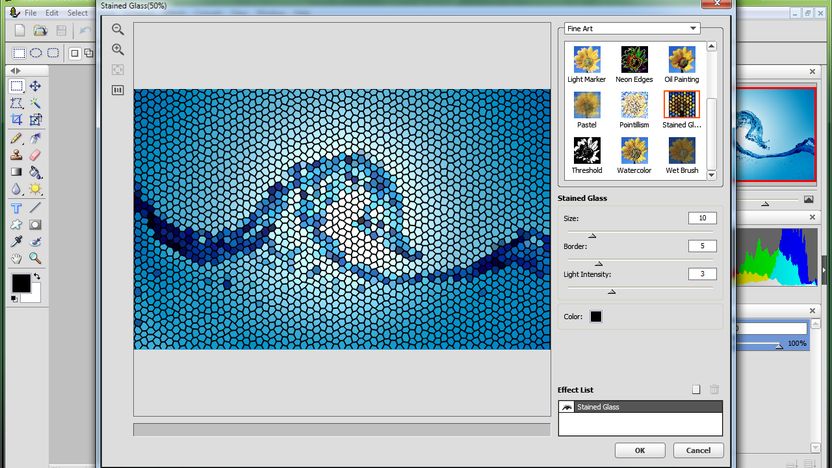This screenshot has height=468, width=832.
Task: Apply the Oil Painting effect thumbnail
Action: (682, 59)
